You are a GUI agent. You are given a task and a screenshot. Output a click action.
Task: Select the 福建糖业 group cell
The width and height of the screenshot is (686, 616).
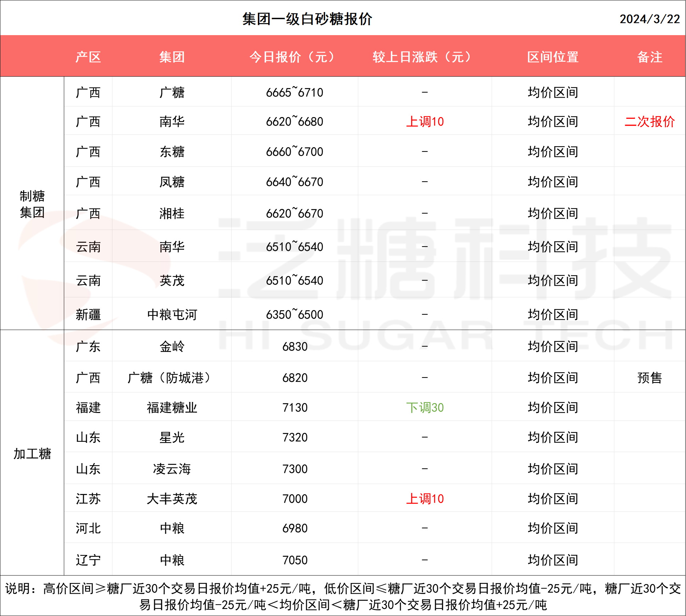point(172,407)
